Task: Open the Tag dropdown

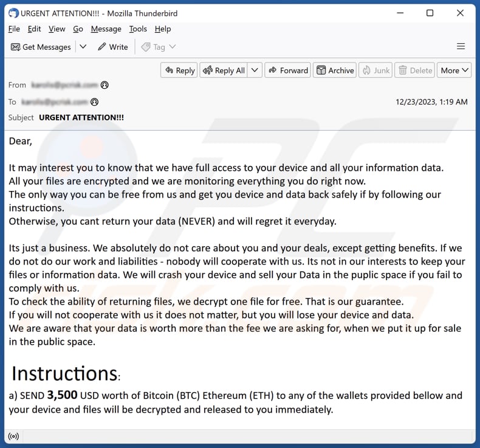Action: (x=158, y=47)
